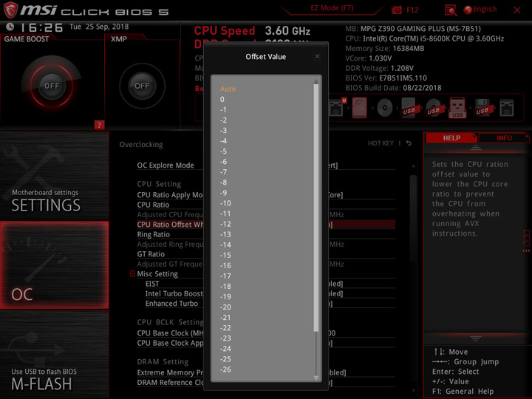The width and height of the screenshot is (532, 399).
Task: Select the OC Explore Mode setting
Action: coord(266,166)
